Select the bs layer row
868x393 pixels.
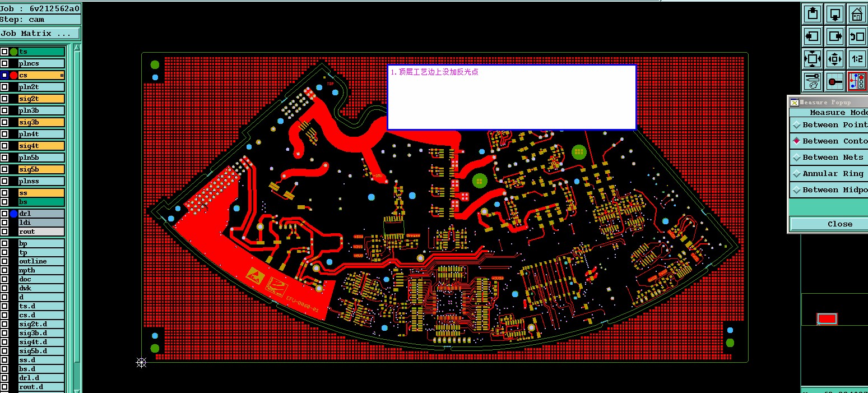pos(41,202)
